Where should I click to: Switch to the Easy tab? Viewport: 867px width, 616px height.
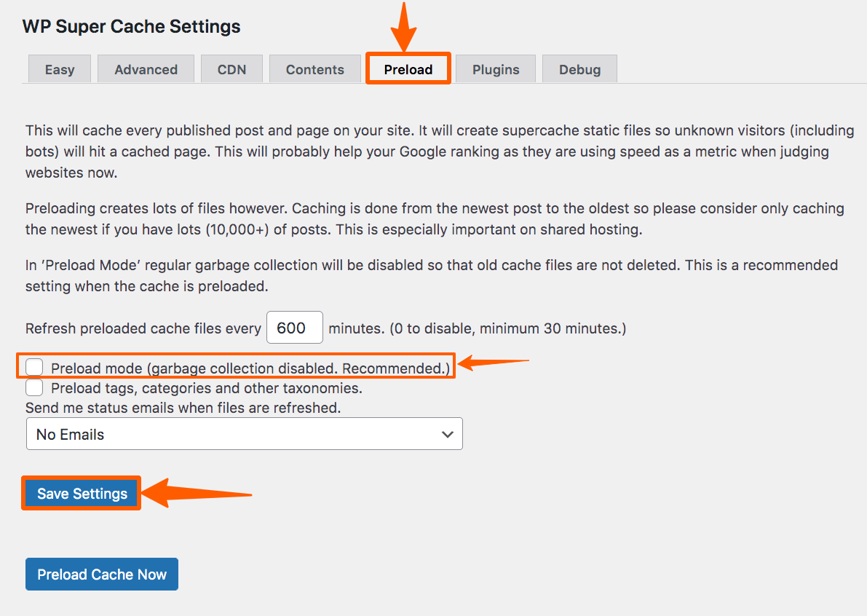[x=59, y=68]
